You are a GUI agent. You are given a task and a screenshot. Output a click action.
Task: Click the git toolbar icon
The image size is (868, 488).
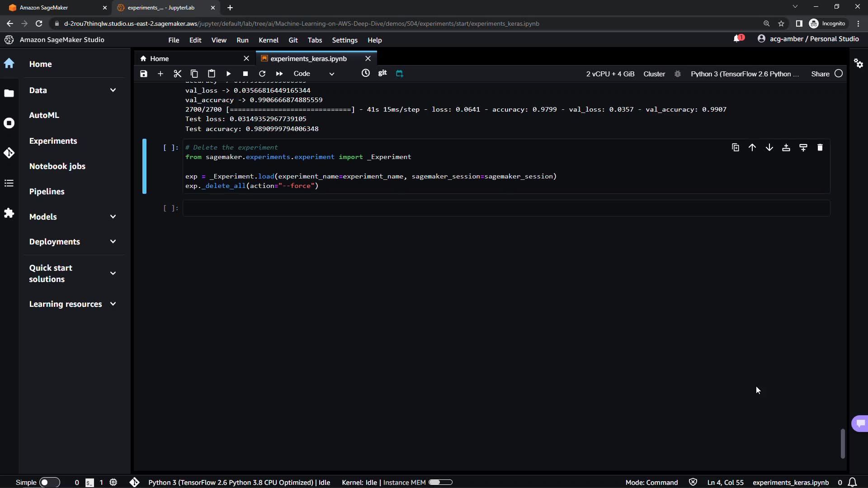(x=382, y=73)
